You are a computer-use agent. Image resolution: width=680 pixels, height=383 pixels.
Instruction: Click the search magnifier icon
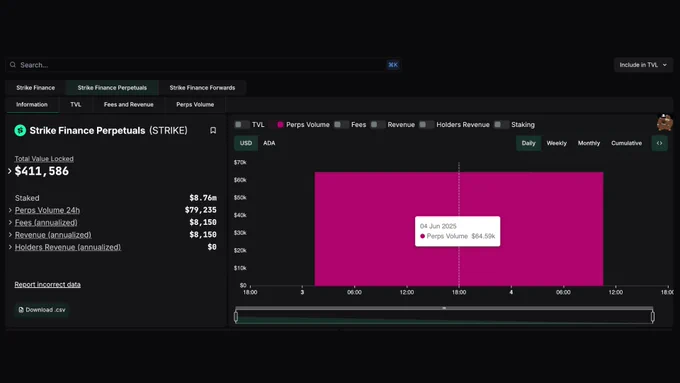(x=13, y=65)
